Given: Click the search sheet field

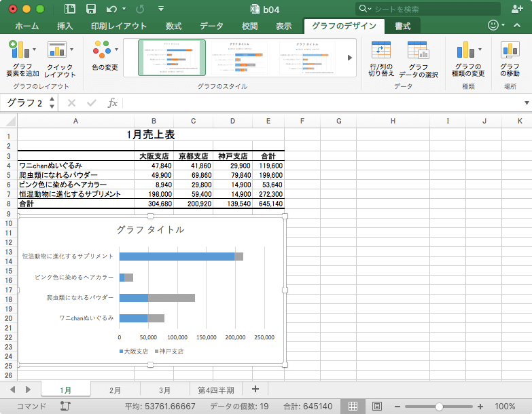Looking at the screenshot, I should click(428, 9).
